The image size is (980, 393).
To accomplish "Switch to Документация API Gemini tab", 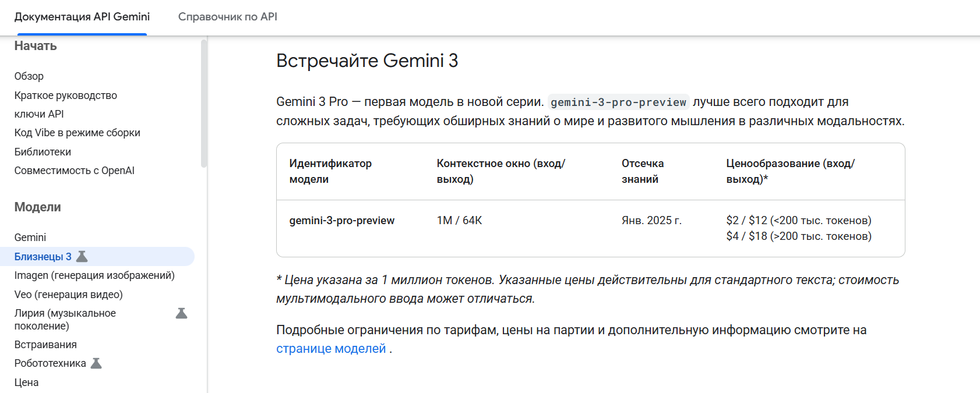I will (82, 17).
